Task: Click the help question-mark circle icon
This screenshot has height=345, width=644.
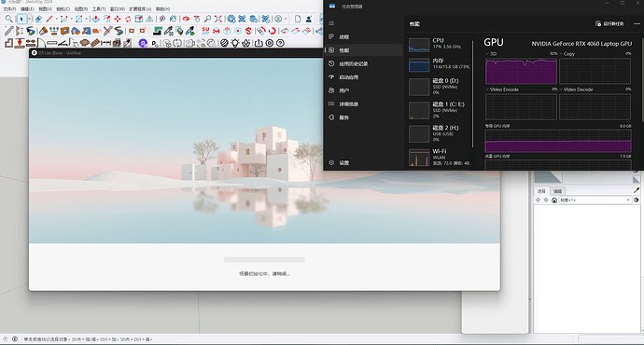Action: click(x=280, y=43)
